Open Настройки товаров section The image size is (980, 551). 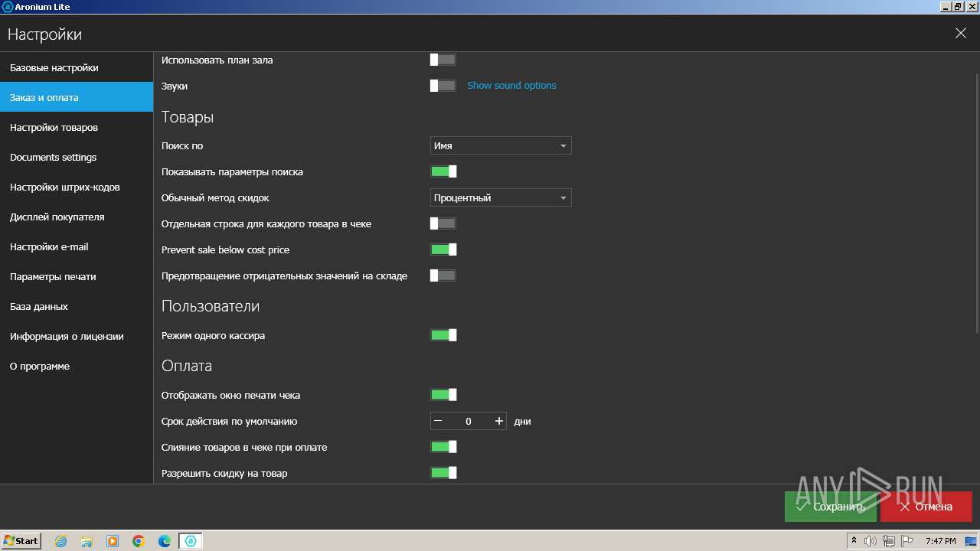point(77,127)
